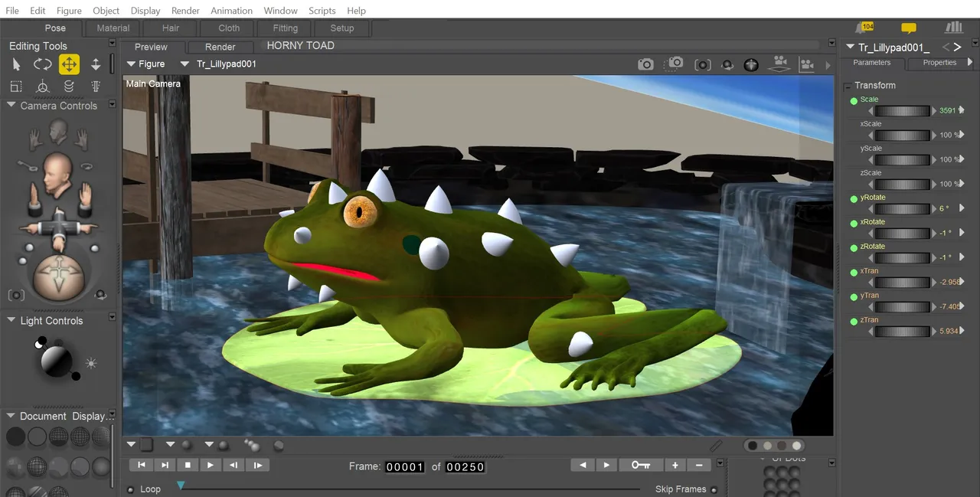The width and height of the screenshot is (980, 497).
Task: Stop the animation playback
Action: click(188, 465)
